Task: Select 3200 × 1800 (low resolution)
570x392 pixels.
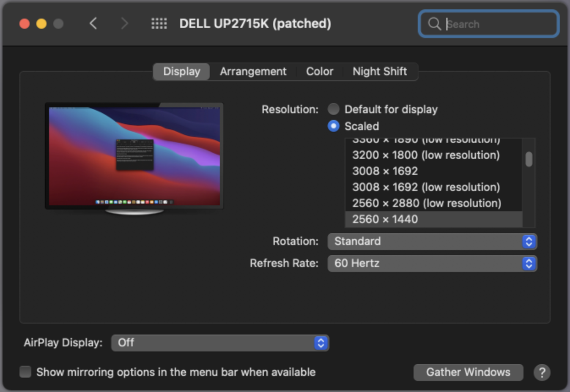Action: (x=434, y=155)
